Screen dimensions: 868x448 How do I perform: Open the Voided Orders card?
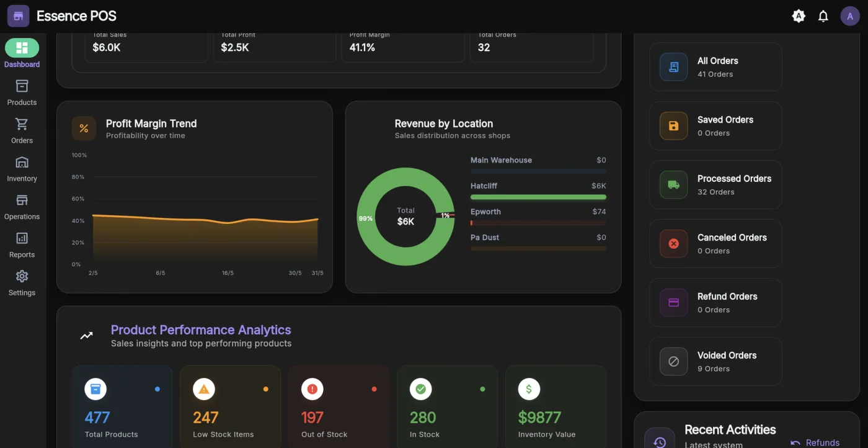(715, 361)
